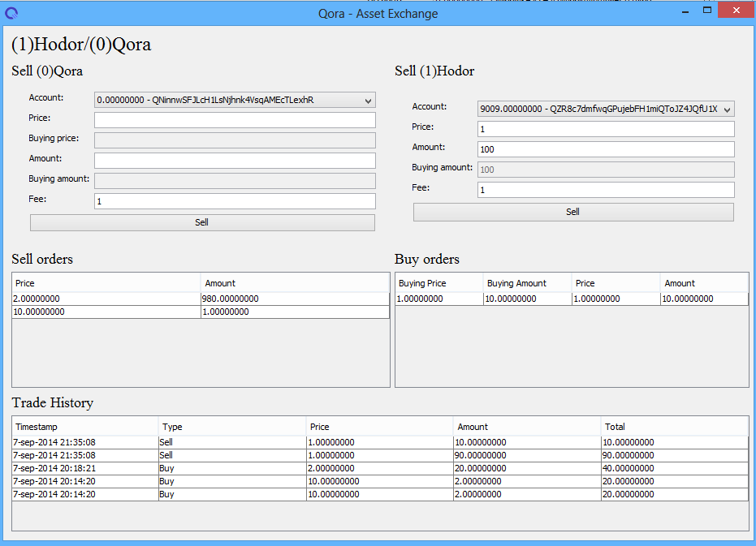
Task: Focus the Fee field under Sell Qora
Action: (x=235, y=201)
